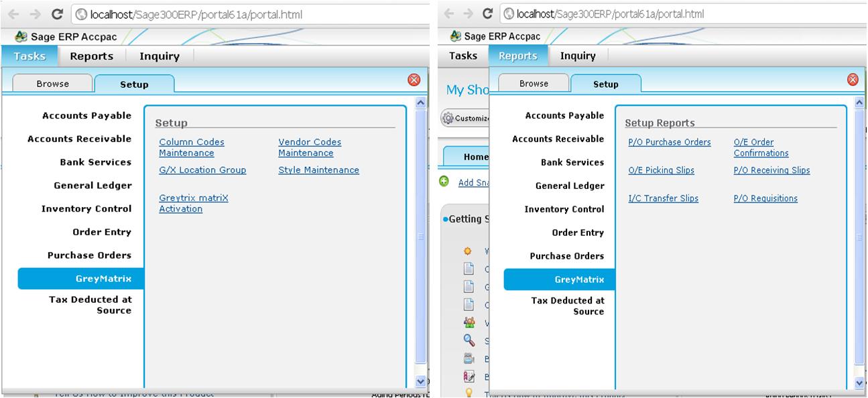Select GreyMatrix module in left window
Screen dimensions: 868x398
click(x=81, y=279)
